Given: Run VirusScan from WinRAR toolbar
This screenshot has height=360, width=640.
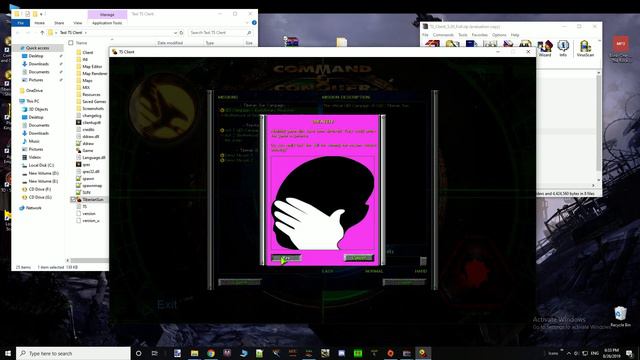Looking at the screenshot, I should coord(585,49).
